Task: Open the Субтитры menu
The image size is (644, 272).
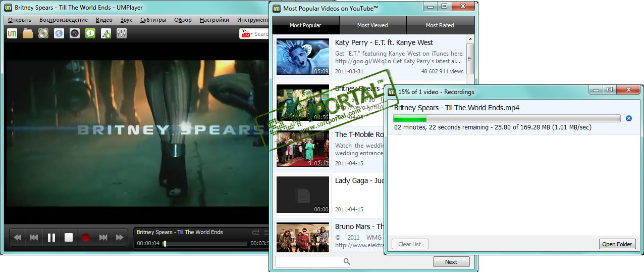Action: 153,20
